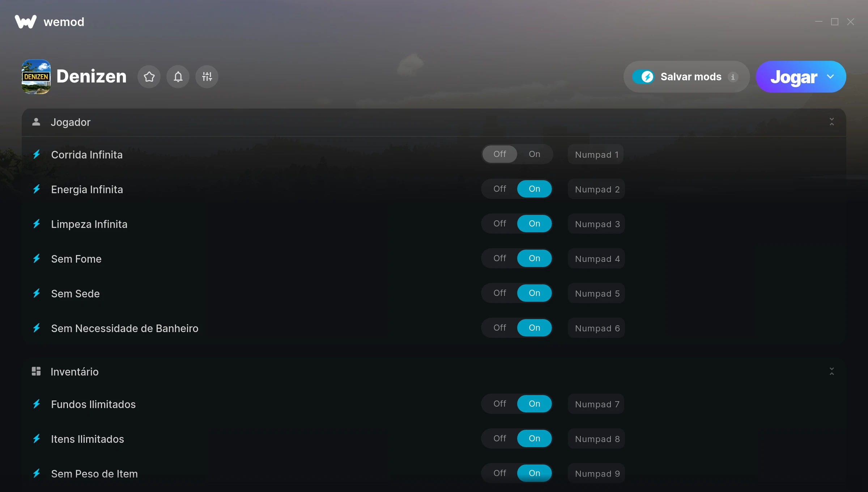The height and width of the screenshot is (492, 868).
Task: Toggle the Salvar mods switch
Action: pos(643,77)
